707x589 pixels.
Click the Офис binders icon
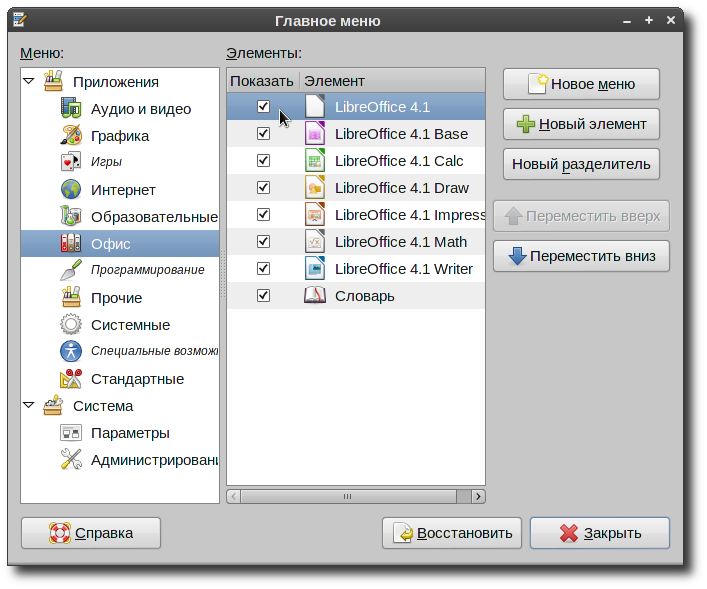71,244
